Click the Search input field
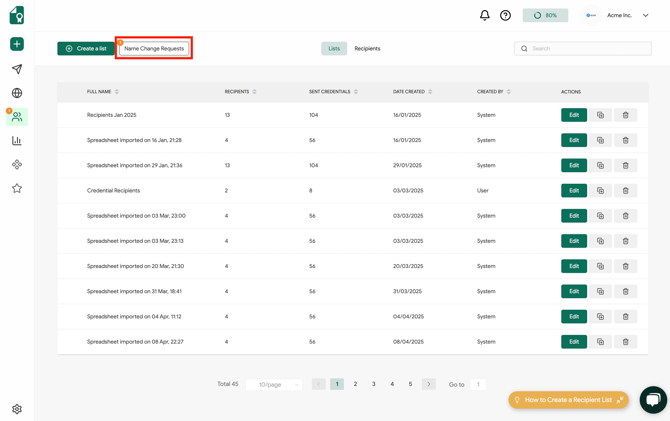670x421 pixels. click(x=588, y=48)
